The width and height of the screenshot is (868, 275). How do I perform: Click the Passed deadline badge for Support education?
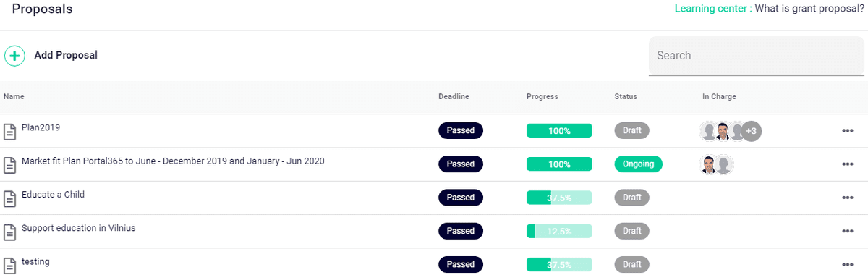coord(461,231)
